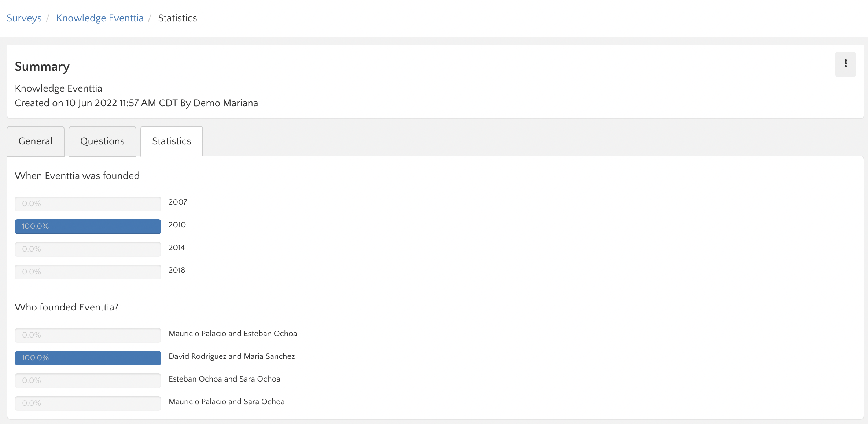868x424 pixels.
Task: Click bar for Mauricio Palacio and Sara Ochoa
Action: tap(88, 403)
